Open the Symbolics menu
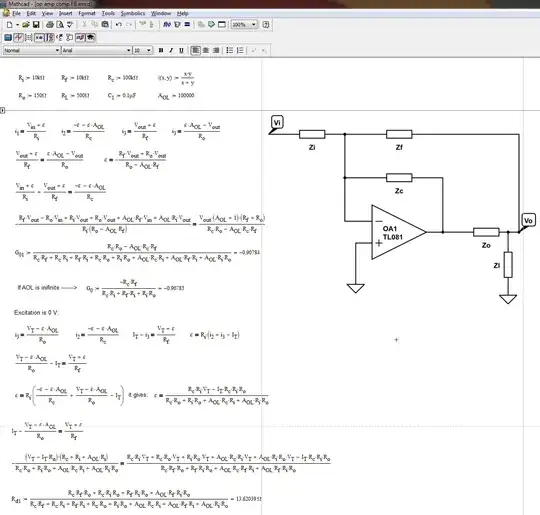 pos(133,13)
